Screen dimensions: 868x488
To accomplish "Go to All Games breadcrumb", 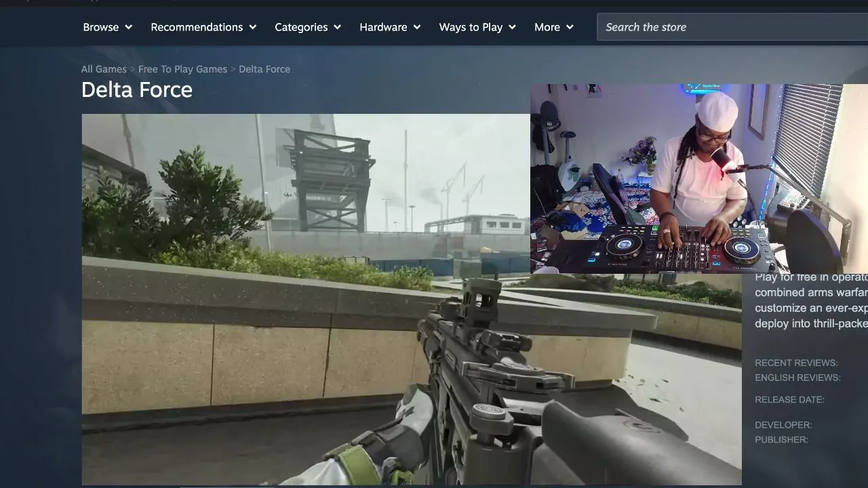I will pos(104,69).
